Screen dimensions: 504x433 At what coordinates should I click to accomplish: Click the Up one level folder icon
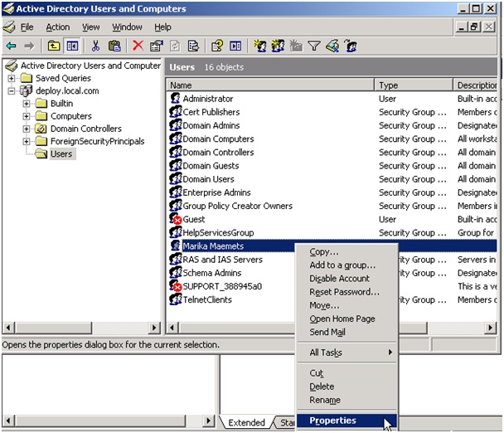coord(54,46)
